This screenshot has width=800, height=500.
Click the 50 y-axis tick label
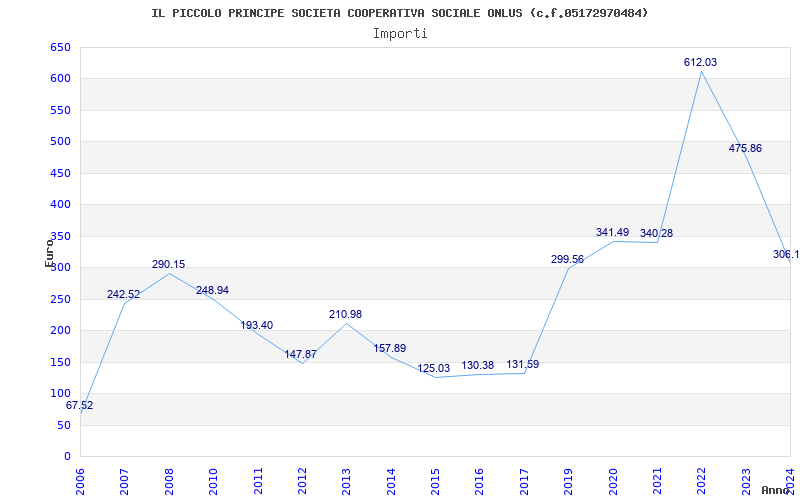click(x=64, y=425)
